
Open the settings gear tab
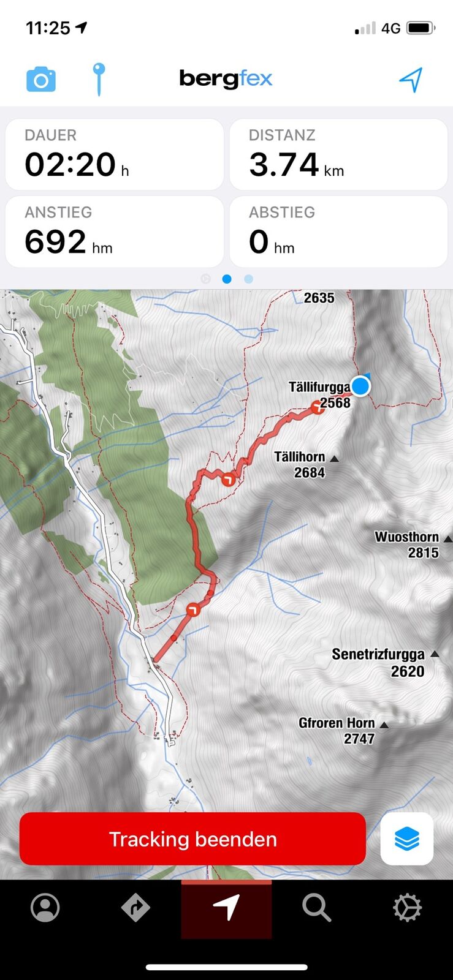408,908
